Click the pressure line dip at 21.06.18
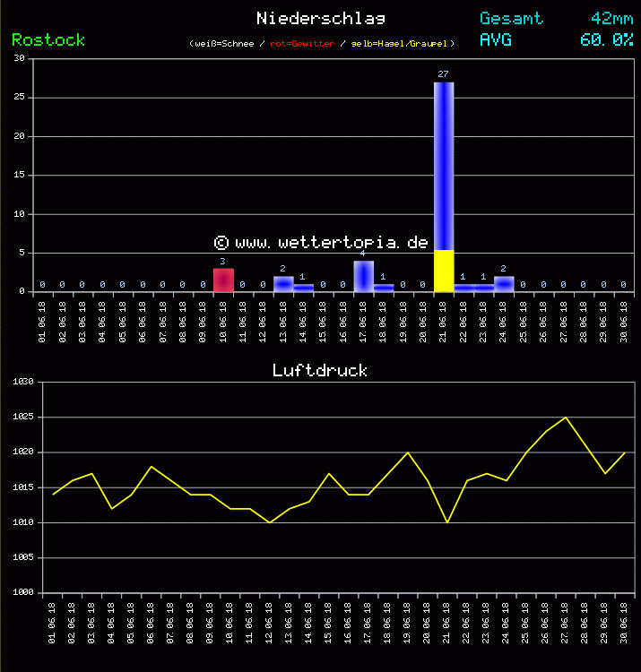The image size is (641, 672). pyautogui.click(x=446, y=521)
